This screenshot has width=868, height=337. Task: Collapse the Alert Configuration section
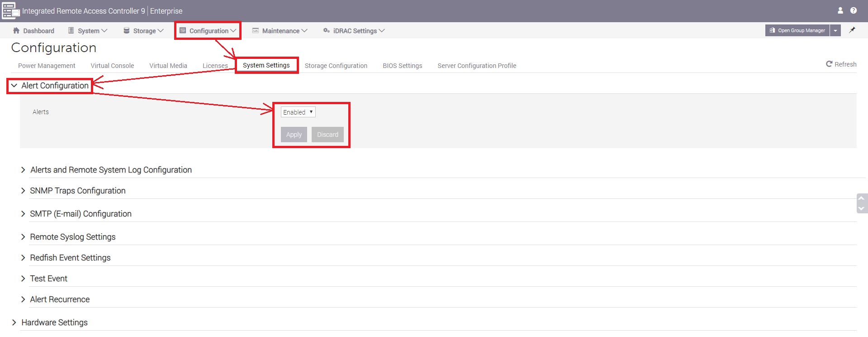tap(50, 86)
